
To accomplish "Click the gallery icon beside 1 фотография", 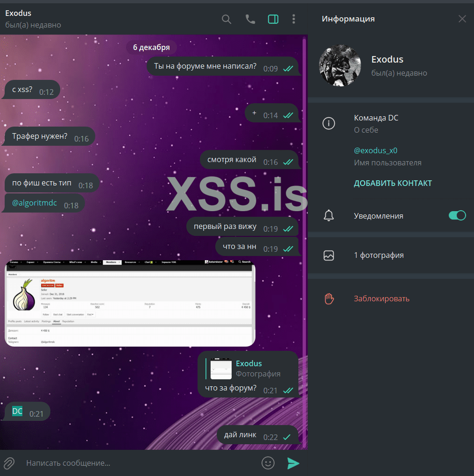I will [329, 255].
